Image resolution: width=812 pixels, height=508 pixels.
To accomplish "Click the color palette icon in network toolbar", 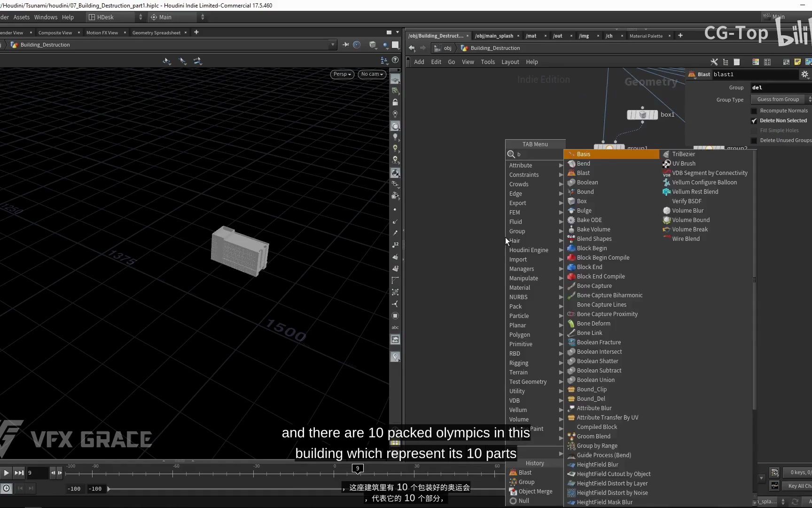I will [756, 62].
